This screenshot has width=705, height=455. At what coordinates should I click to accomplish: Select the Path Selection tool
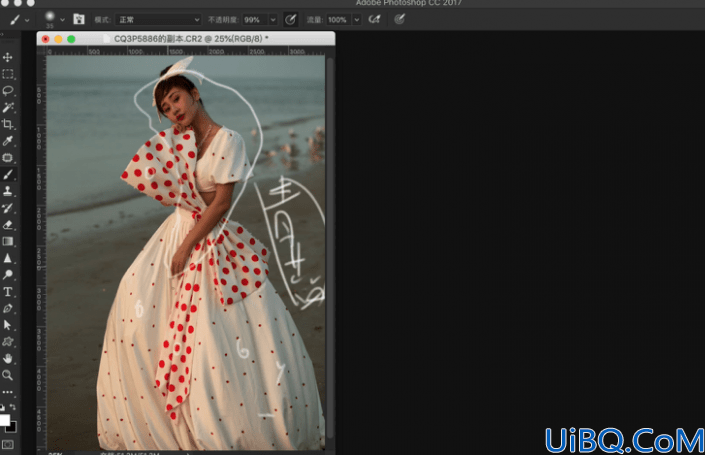(8, 325)
